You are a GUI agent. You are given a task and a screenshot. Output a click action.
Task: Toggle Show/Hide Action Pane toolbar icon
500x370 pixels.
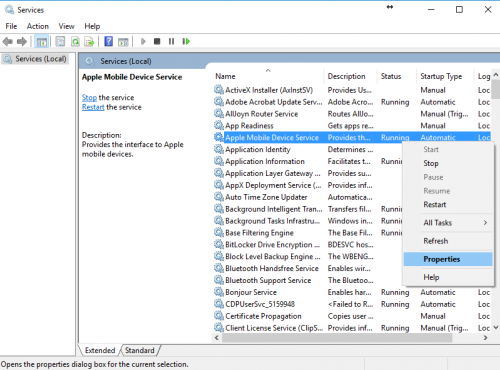[123, 42]
